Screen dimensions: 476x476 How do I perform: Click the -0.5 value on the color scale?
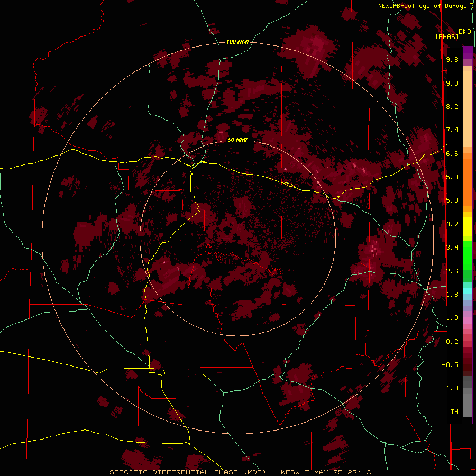point(450,365)
